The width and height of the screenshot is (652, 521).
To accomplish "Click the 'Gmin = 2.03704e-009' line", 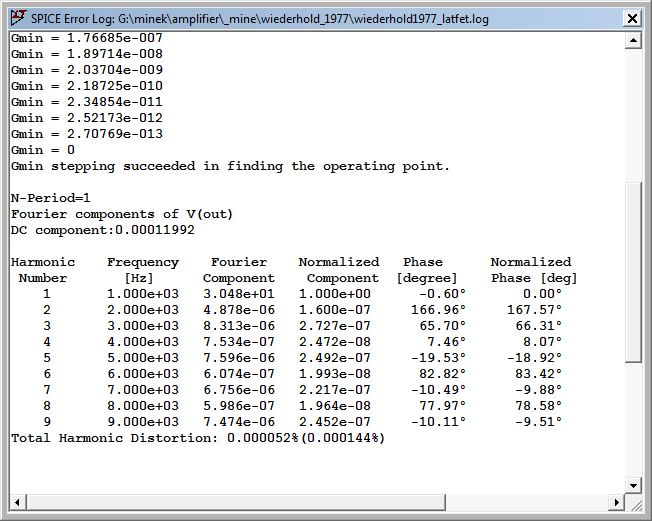I will point(87,70).
